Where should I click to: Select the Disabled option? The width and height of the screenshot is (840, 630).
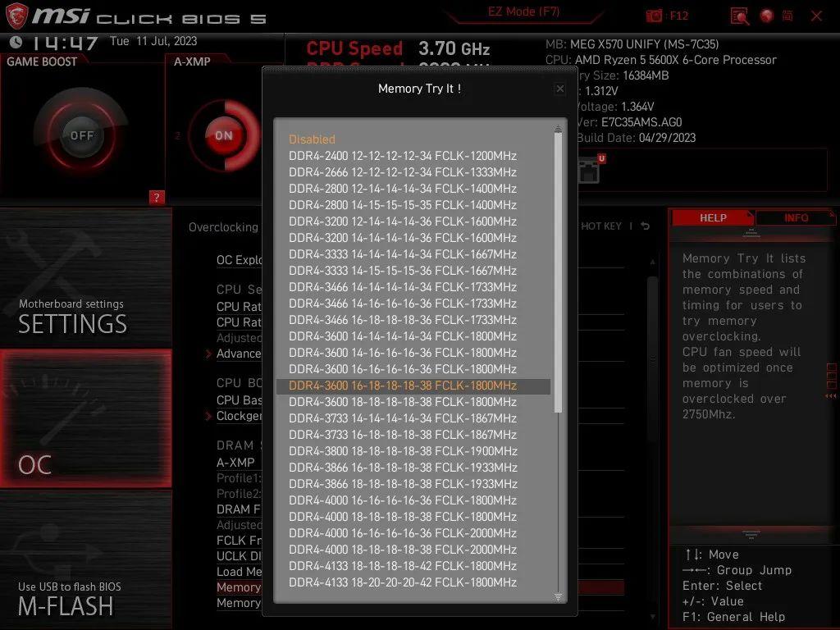pyautogui.click(x=312, y=139)
